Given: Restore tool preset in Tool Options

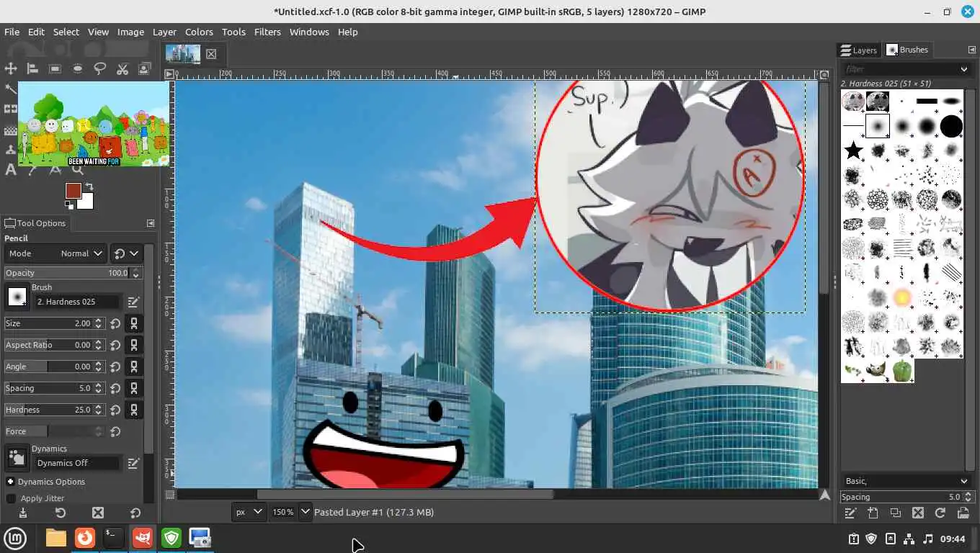Looking at the screenshot, I should point(61,513).
